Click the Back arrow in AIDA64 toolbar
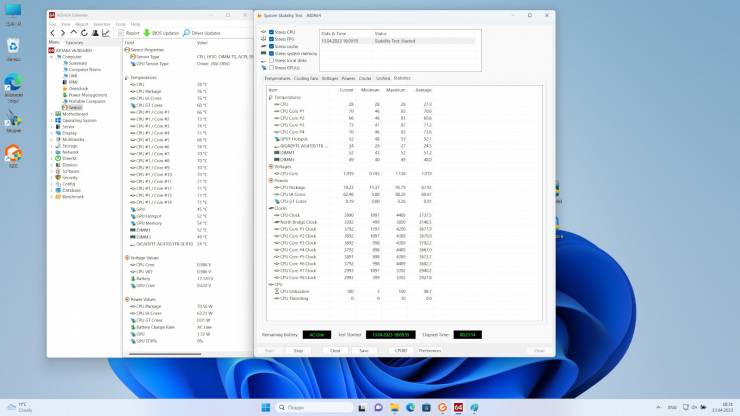 coord(52,33)
